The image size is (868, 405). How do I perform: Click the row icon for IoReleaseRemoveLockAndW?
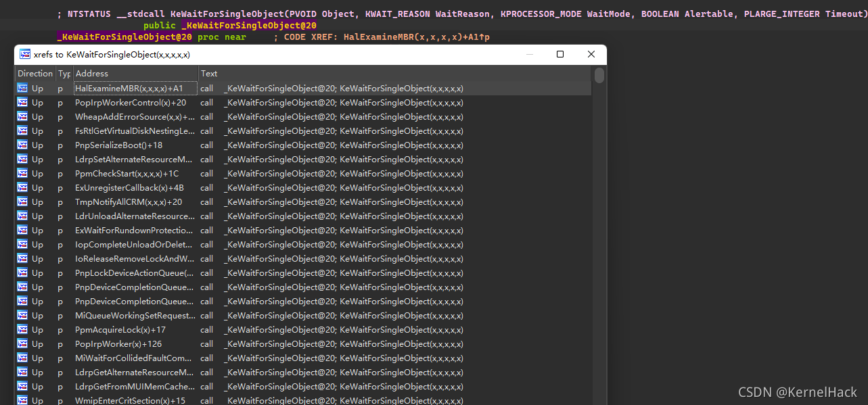point(22,258)
